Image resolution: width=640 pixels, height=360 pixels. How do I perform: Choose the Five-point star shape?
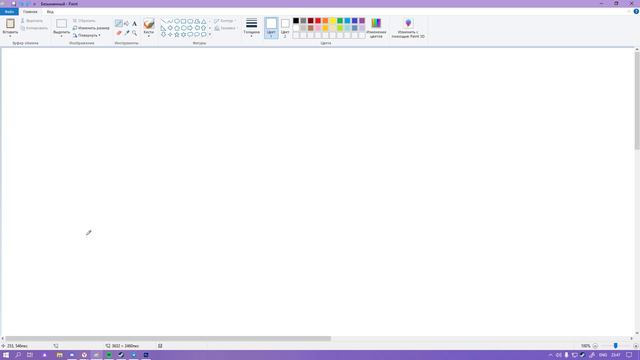[177, 35]
